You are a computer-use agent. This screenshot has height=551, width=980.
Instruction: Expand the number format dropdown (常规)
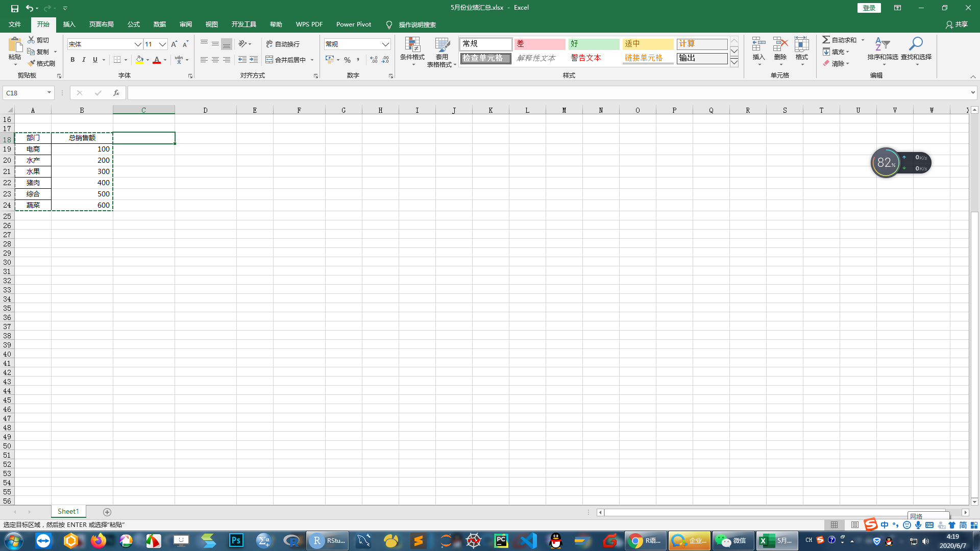point(385,44)
